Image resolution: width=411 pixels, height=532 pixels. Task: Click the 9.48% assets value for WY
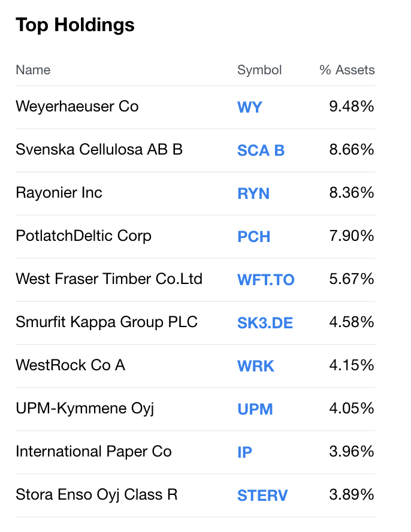pos(353,107)
